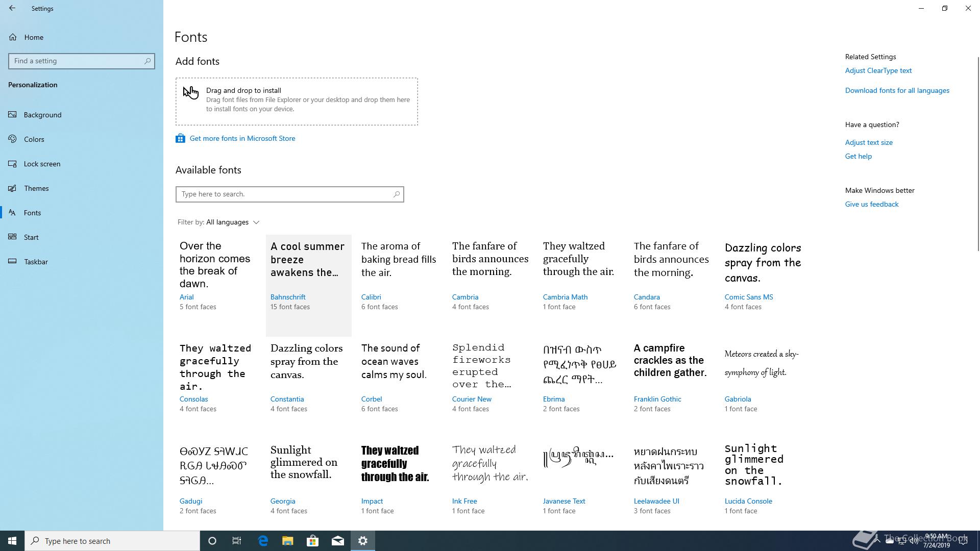
Task: Open Adjust text size link
Action: (x=869, y=142)
